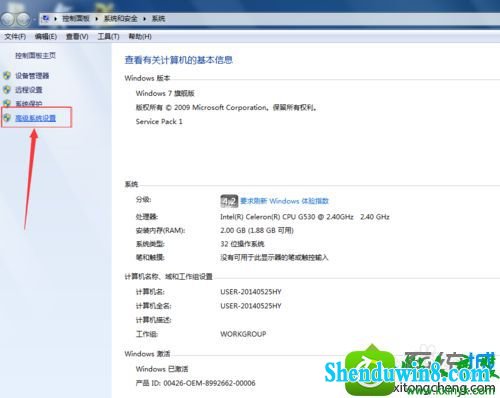Screen dimensions: 500x398
Task: Expand the arrow after 控制面板 in breadcrumb
Action: pos(96,19)
